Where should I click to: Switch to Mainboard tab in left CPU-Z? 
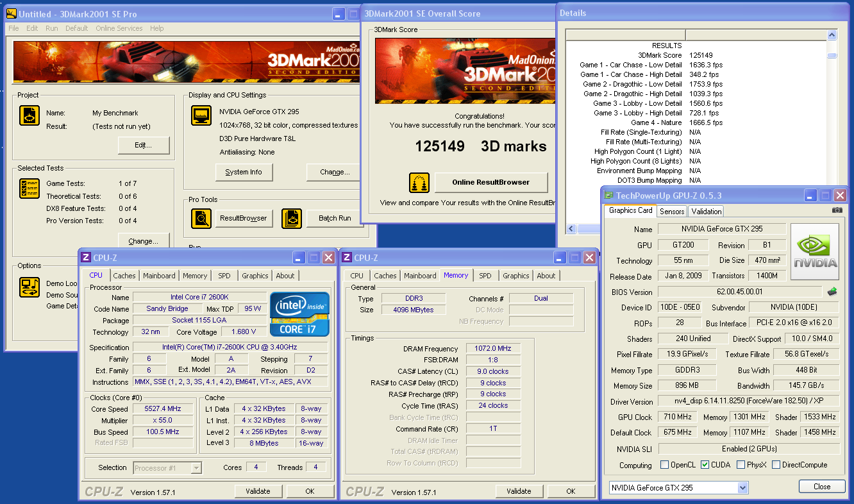pos(159,276)
